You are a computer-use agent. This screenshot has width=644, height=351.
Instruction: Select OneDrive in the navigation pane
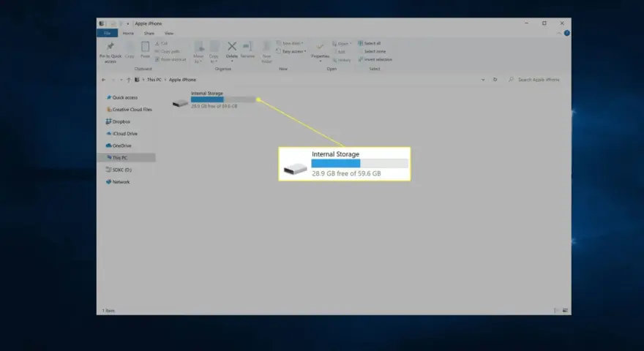119,146
